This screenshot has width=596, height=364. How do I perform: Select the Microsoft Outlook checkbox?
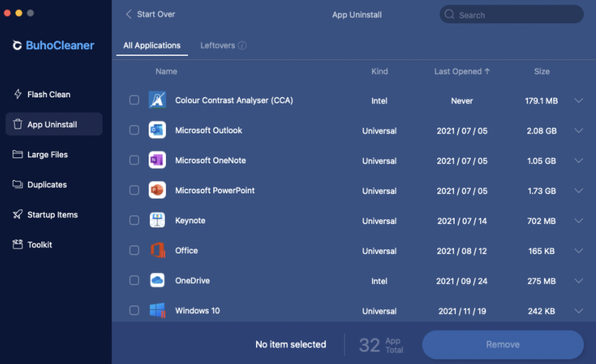[134, 130]
